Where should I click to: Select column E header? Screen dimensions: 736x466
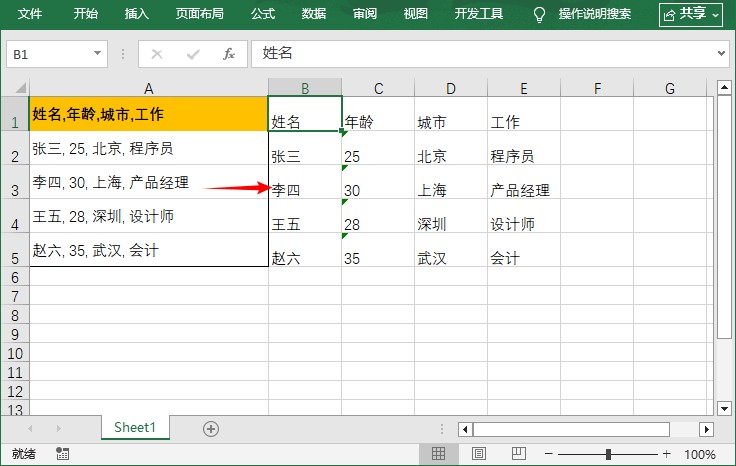coord(524,88)
